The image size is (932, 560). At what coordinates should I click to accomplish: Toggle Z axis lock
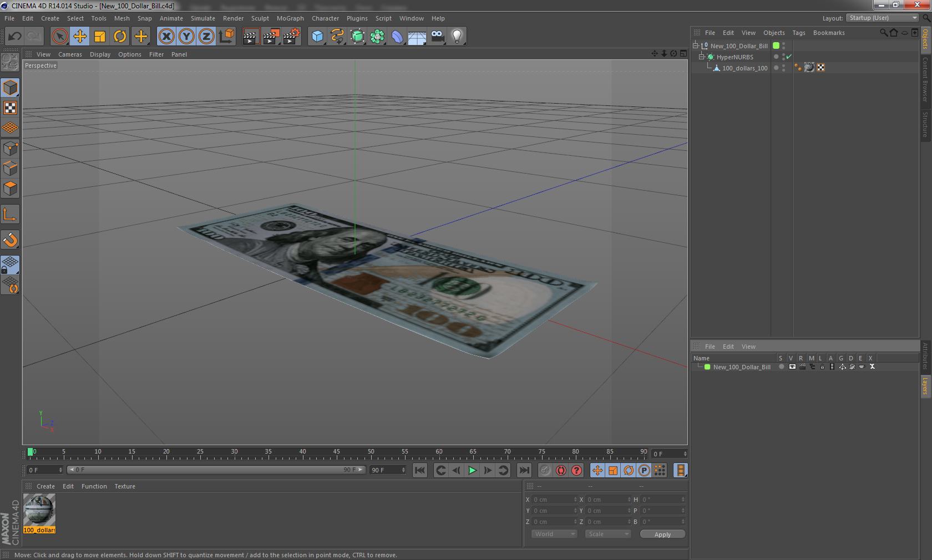point(206,37)
